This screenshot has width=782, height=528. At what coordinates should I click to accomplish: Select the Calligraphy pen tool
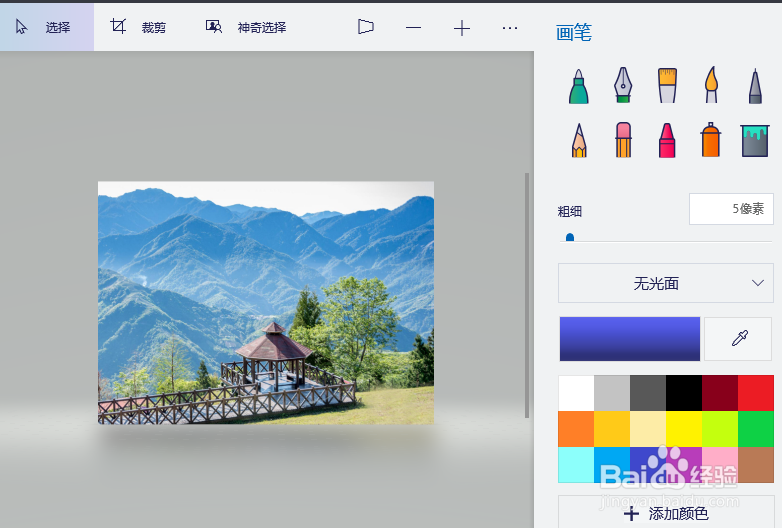click(623, 85)
